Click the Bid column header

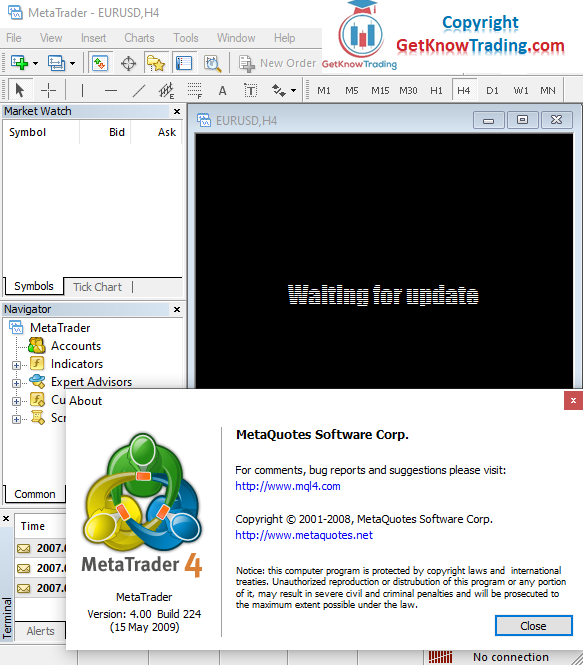tap(105, 132)
